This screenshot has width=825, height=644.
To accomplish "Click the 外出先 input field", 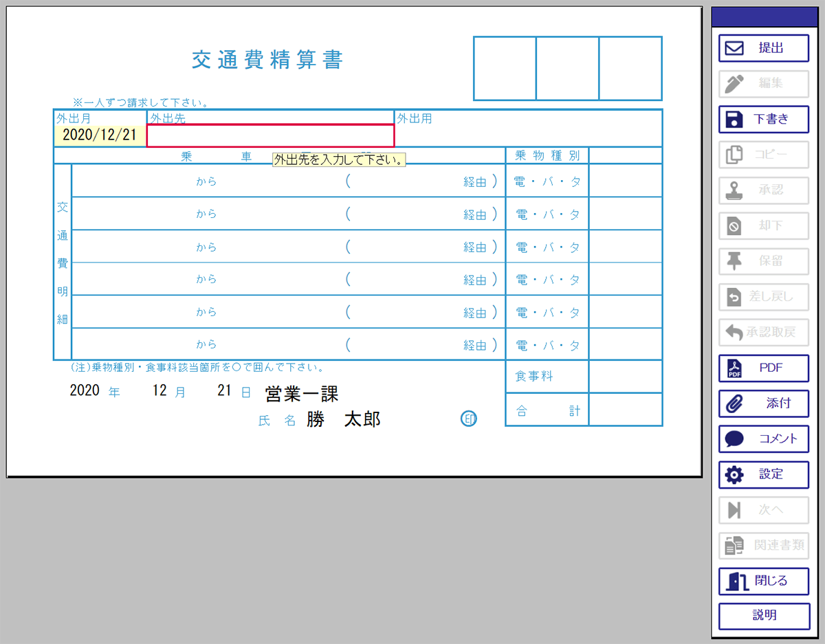I will pyautogui.click(x=270, y=135).
